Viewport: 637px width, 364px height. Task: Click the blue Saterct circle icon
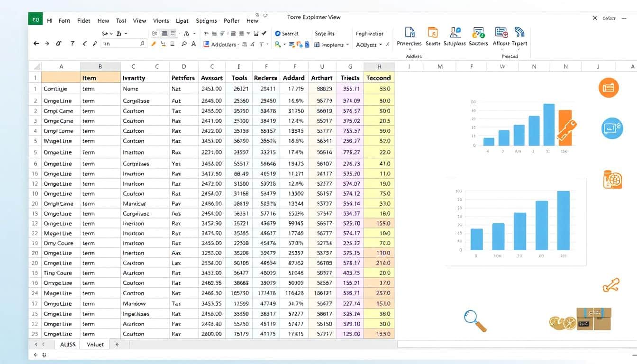pyautogui.click(x=278, y=34)
